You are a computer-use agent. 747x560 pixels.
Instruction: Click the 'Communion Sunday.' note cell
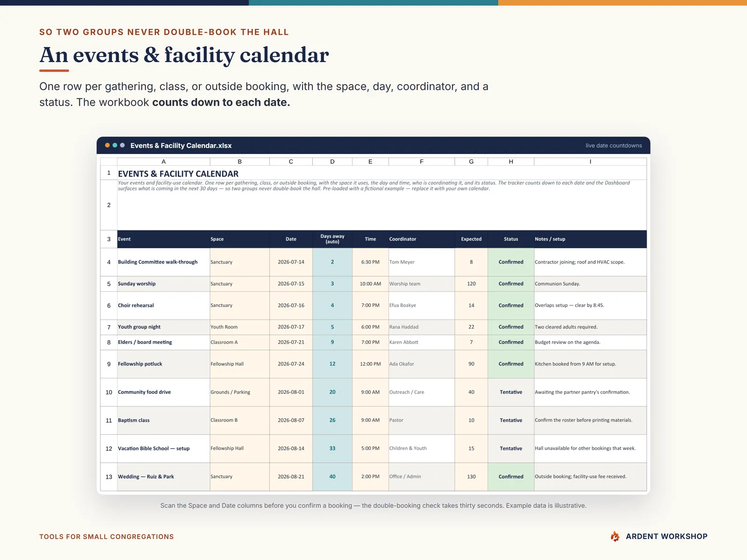(x=590, y=284)
